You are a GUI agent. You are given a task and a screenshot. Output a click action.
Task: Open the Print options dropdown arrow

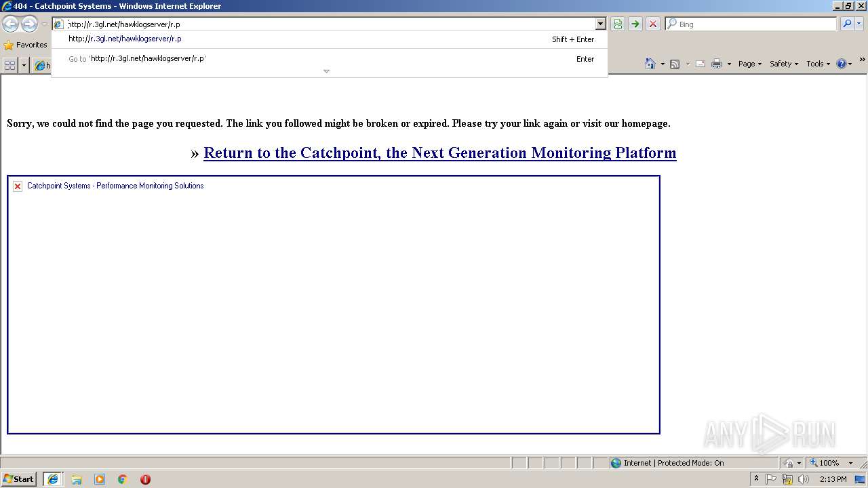[729, 64]
